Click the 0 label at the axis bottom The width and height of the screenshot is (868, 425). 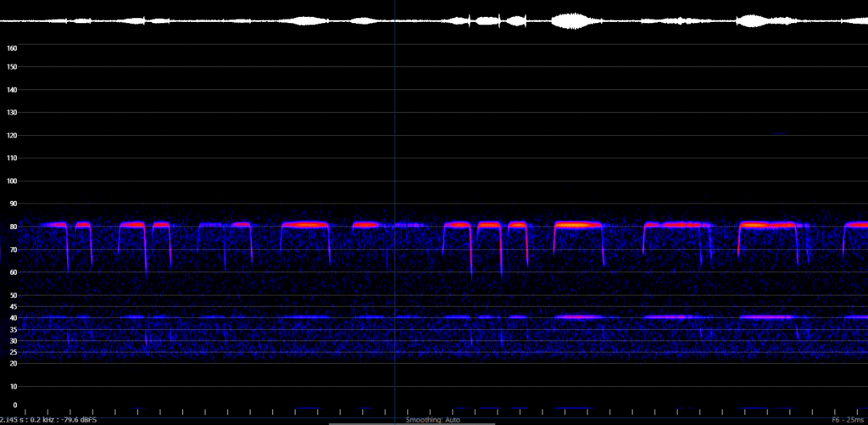point(12,405)
